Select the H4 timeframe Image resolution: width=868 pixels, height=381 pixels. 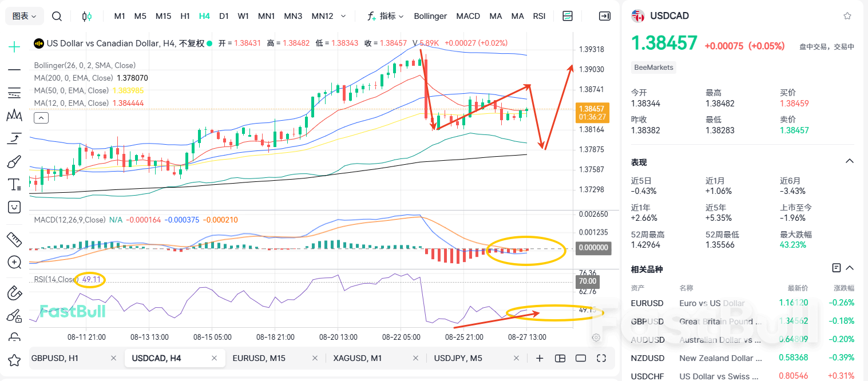204,16
